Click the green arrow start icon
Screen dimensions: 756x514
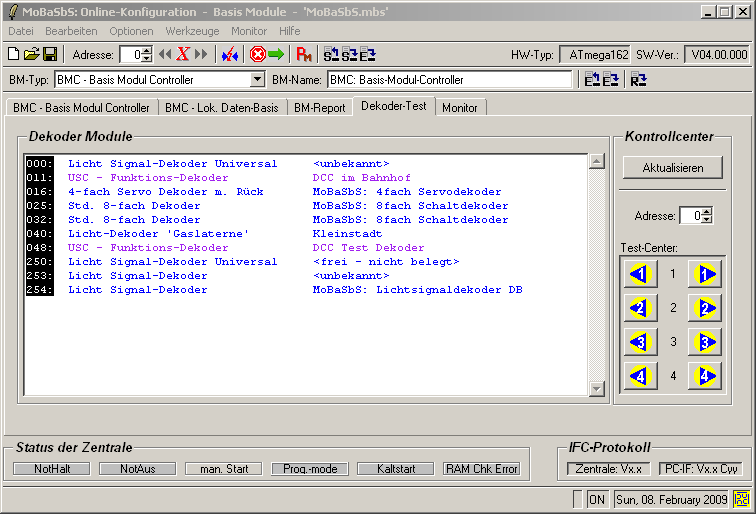276,54
